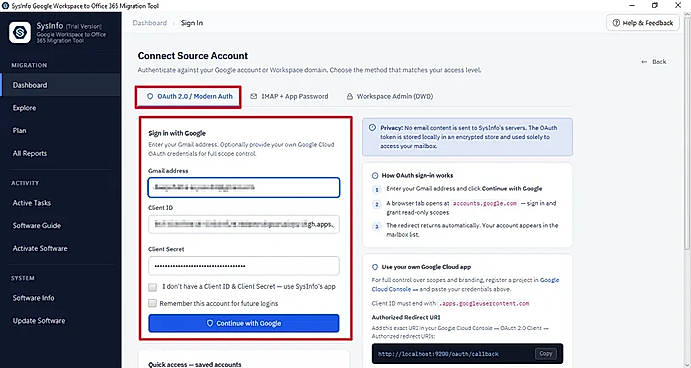The image size is (691, 368).
Task: Click the Client ID input field
Action: pyautogui.click(x=244, y=224)
